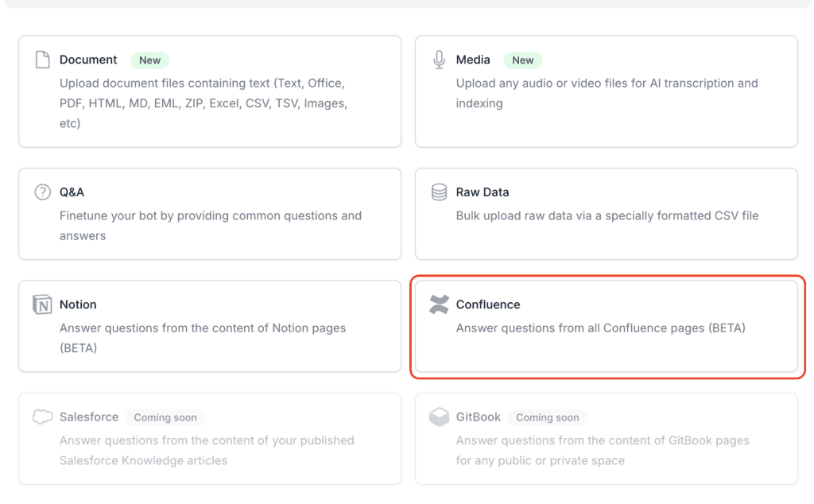Click the Notion logo icon
The image size is (814, 504).
pyautogui.click(x=42, y=304)
